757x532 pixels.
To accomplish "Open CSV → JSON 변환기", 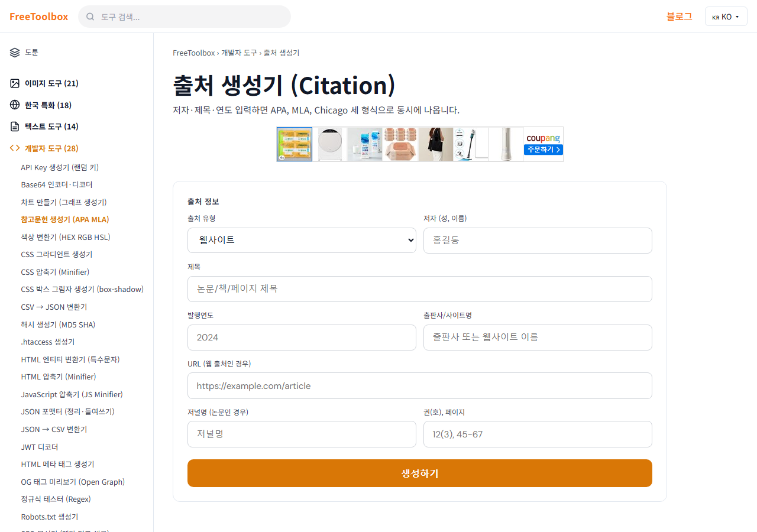I will (x=54, y=307).
